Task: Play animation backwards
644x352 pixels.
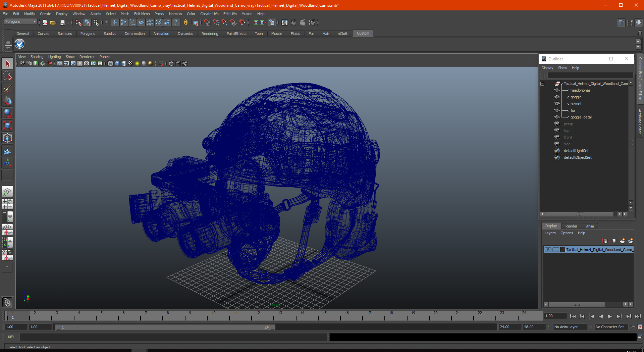Action: pos(601,316)
